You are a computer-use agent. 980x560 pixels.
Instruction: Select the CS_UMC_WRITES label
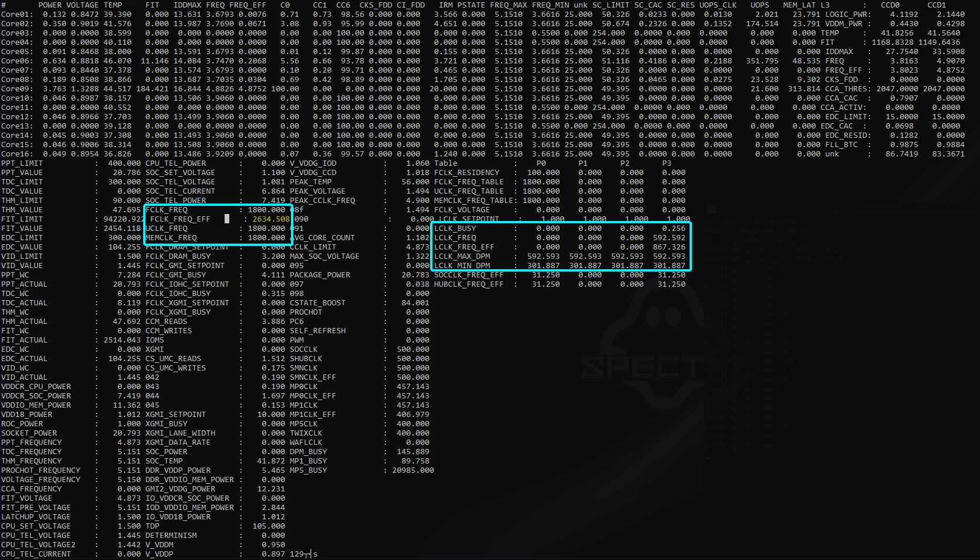pos(176,368)
